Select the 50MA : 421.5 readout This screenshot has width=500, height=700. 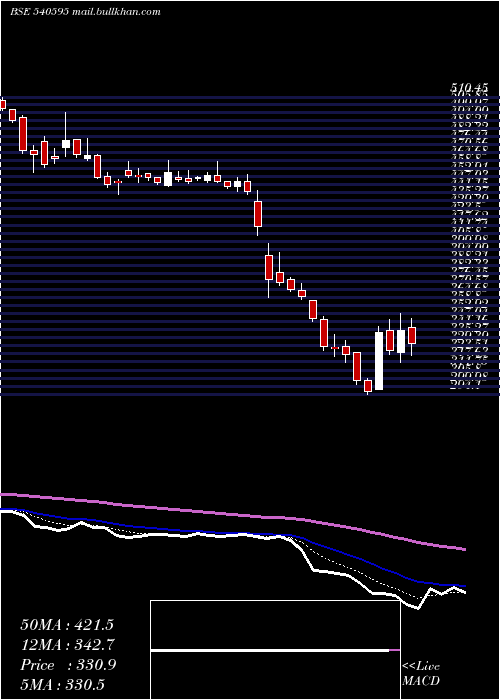(67, 625)
